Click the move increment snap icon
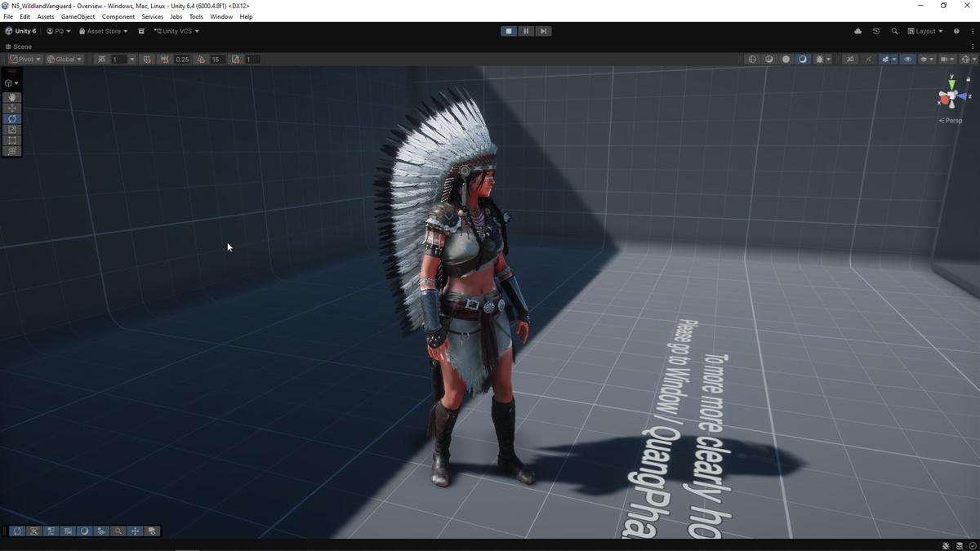The image size is (980, 551). [x=164, y=59]
